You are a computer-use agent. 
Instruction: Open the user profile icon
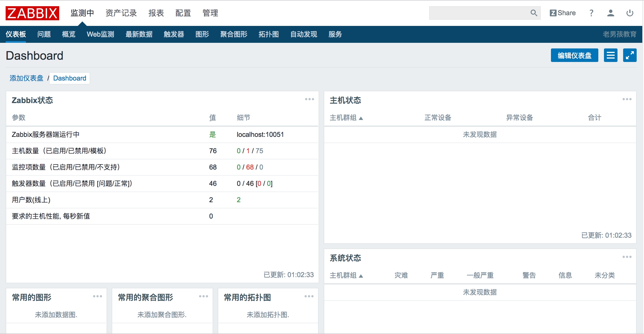(610, 13)
